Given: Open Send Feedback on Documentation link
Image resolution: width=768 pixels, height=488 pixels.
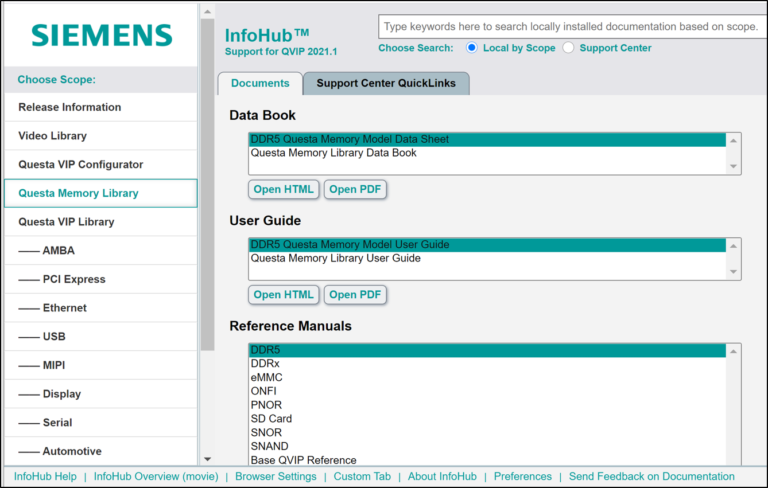Looking at the screenshot, I should coord(652,477).
